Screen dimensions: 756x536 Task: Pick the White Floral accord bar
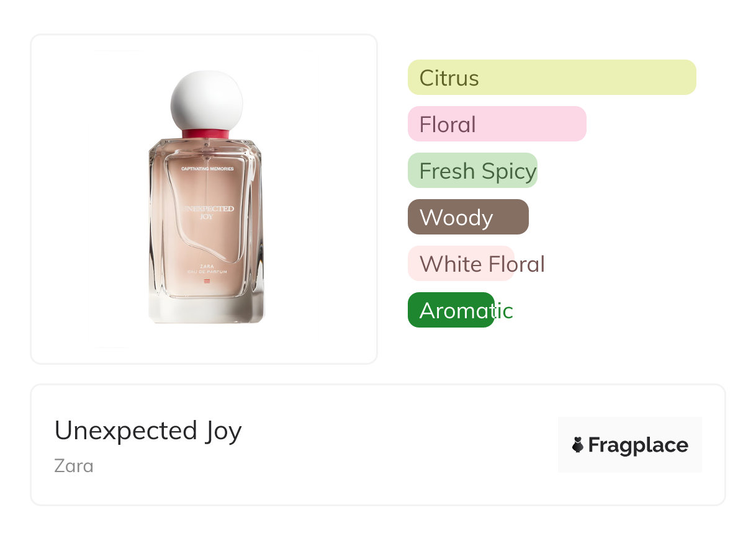pyautogui.click(x=461, y=264)
